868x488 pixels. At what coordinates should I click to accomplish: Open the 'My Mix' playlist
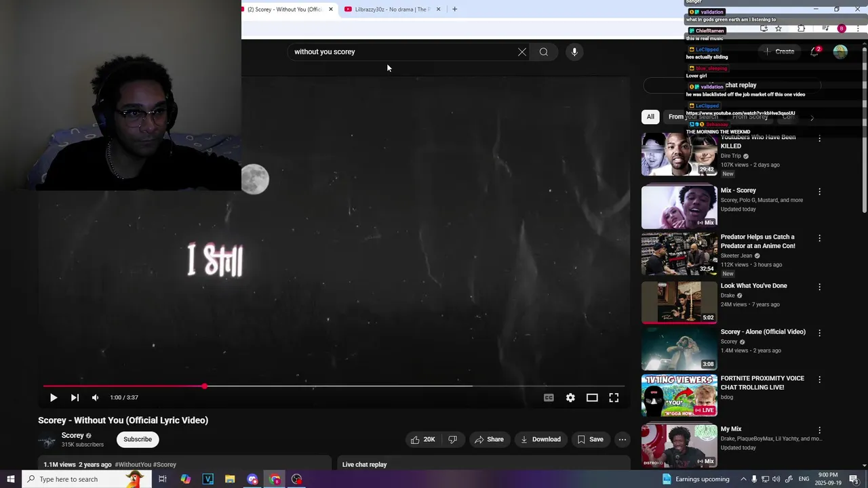679,446
